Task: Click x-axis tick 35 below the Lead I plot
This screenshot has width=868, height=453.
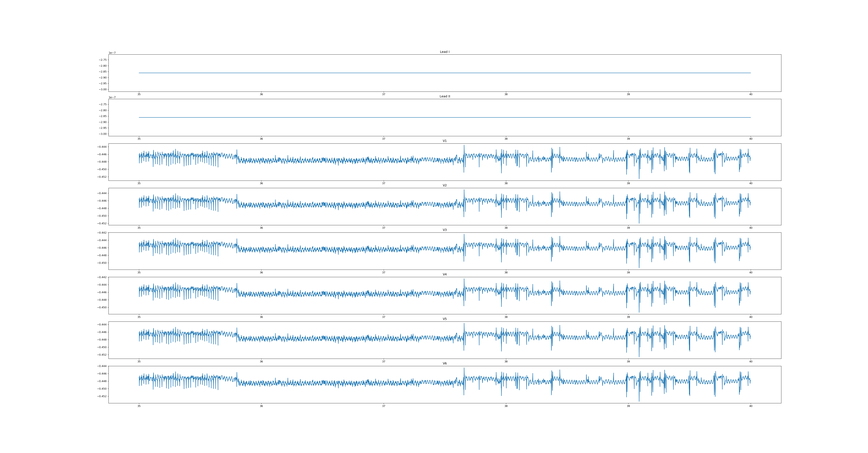Action: click(x=139, y=94)
